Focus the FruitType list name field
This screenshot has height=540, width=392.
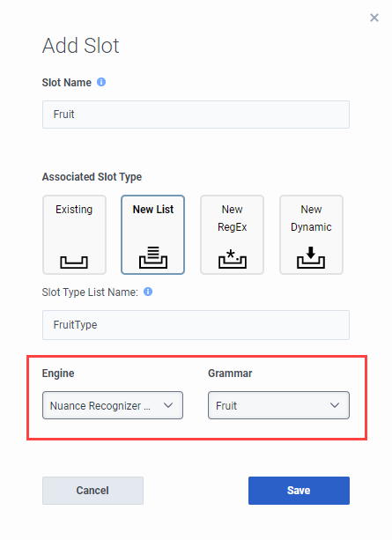196,325
